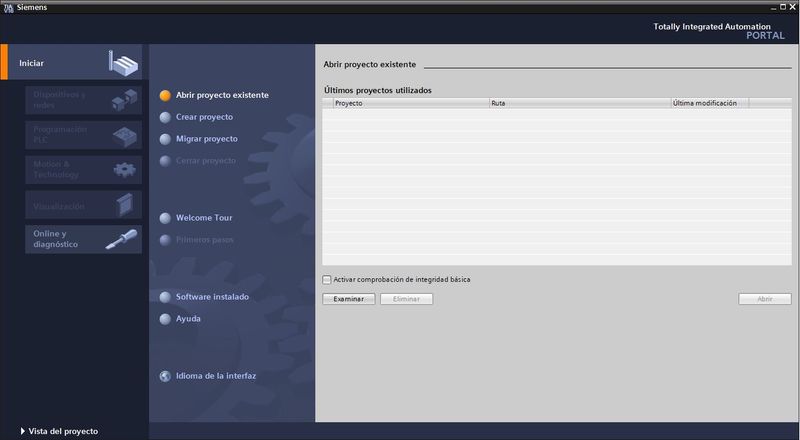Choose Crear proyecto

(x=204, y=117)
